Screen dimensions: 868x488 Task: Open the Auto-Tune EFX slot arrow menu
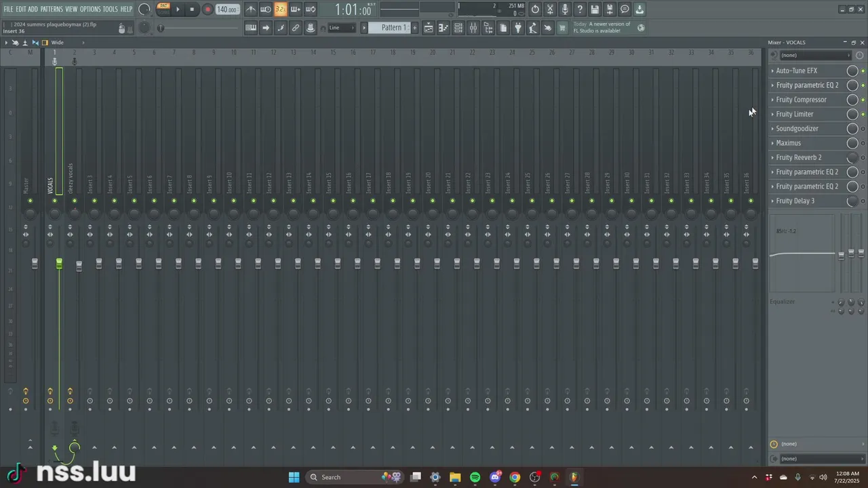pos(772,70)
